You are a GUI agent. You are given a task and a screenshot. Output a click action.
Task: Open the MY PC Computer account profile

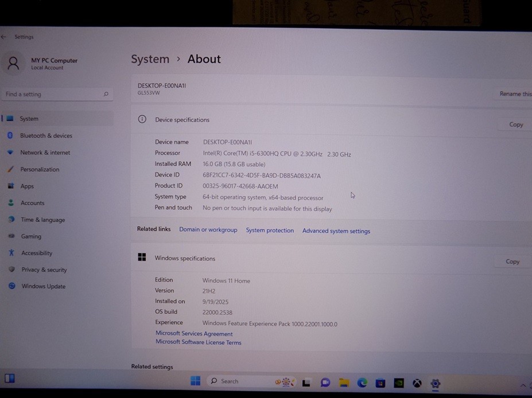41,64
